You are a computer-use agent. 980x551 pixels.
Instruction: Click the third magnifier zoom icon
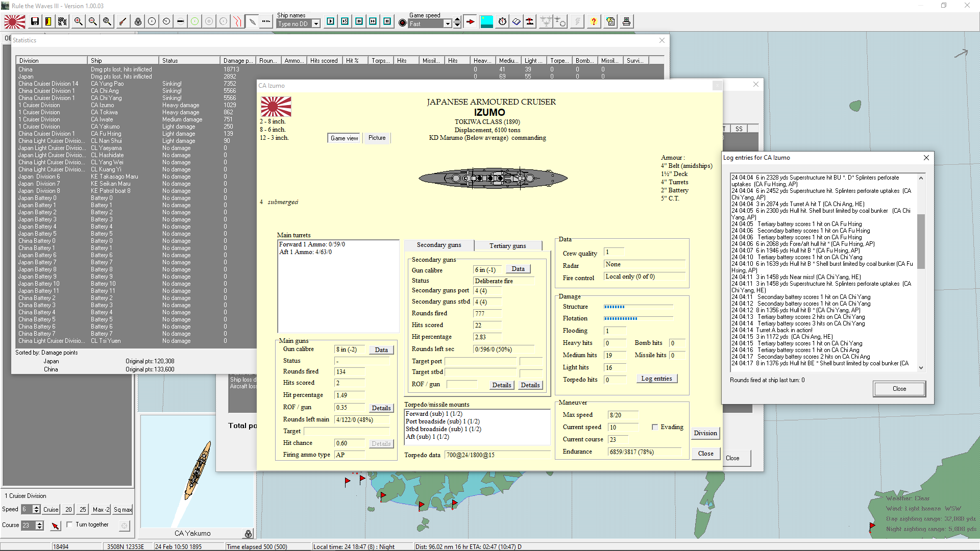tap(107, 21)
